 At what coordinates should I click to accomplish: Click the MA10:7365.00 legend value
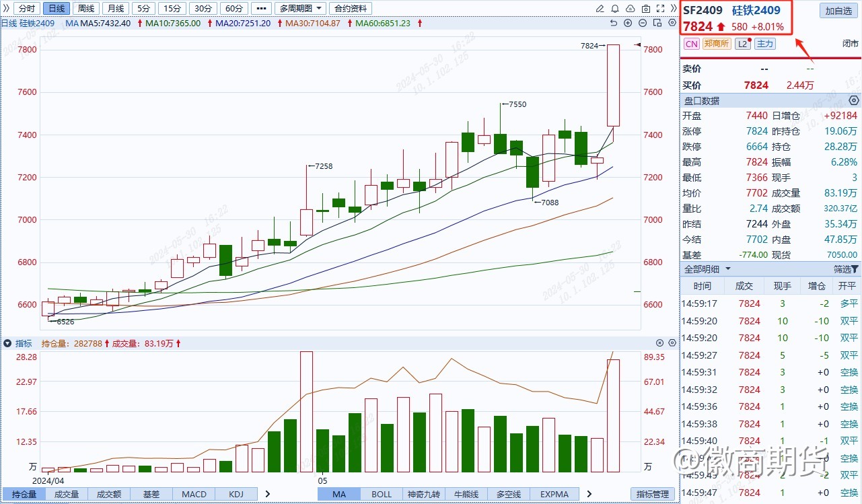(173, 23)
